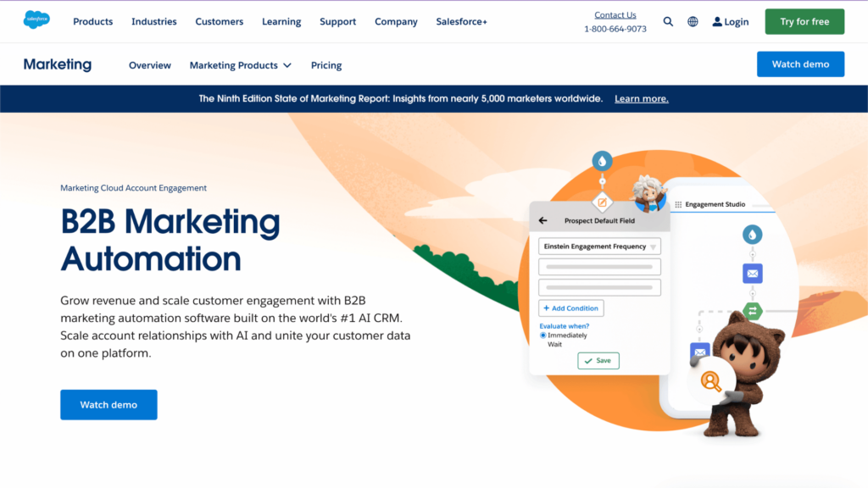Open the Products menu
The height and width of the screenshot is (488, 868).
coord(92,22)
